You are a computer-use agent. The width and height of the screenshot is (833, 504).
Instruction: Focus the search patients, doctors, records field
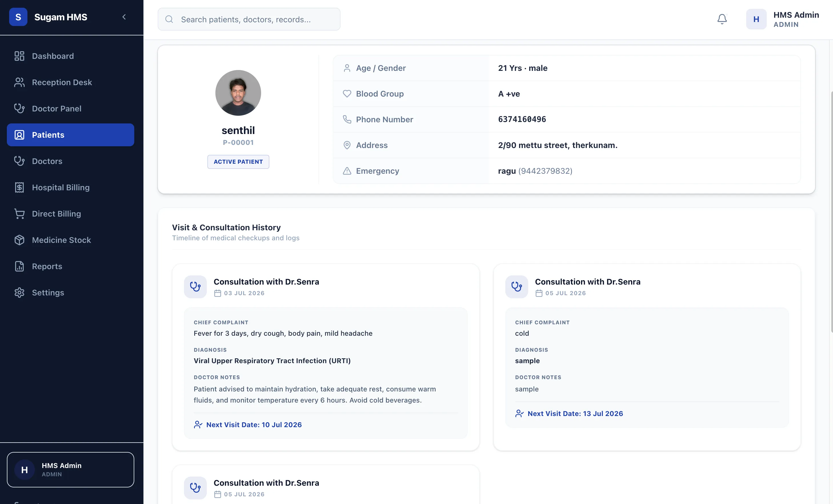pos(249,19)
